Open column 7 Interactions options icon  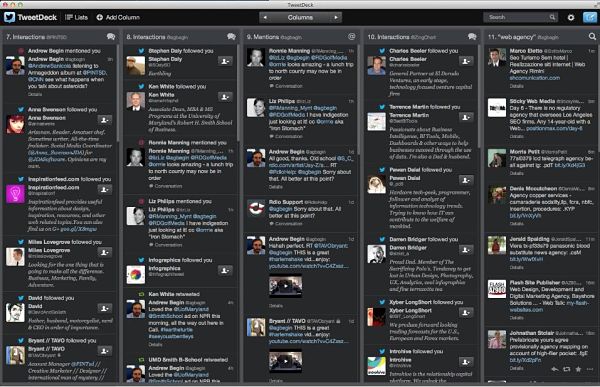pos(111,37)
